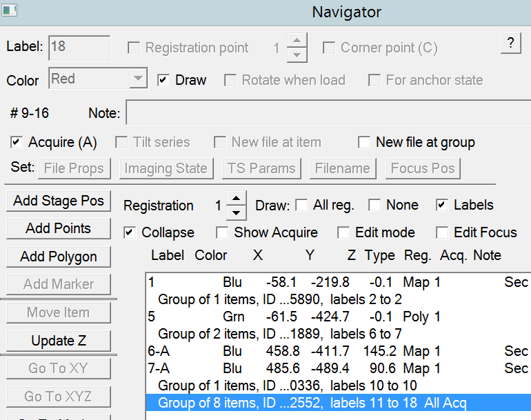531x420 pixels.
Task: Select 'Group of 1 items, ID ...0336' row
Action: 339,386
